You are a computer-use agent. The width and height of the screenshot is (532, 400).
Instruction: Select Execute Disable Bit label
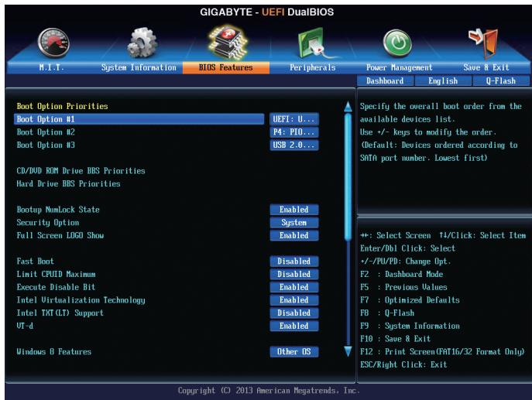click(56, 287)
